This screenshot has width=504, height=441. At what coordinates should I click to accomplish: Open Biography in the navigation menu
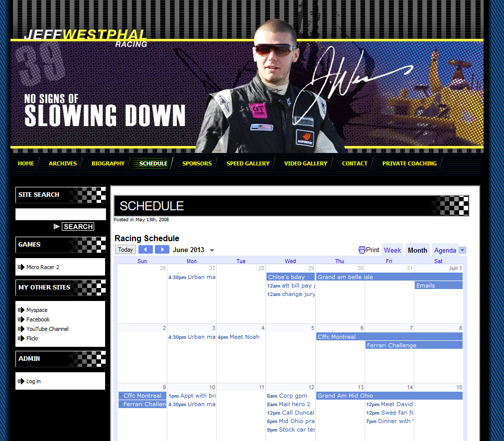click(x=108, y=163)
